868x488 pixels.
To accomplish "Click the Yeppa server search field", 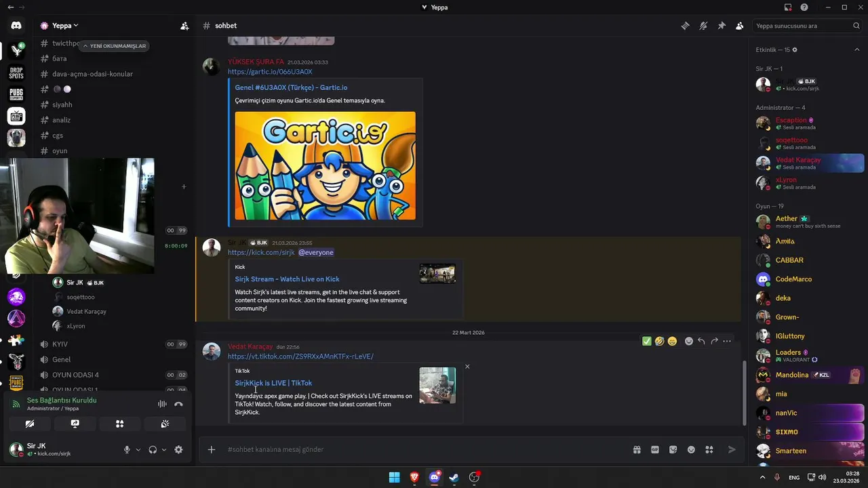I will [807, 26].
